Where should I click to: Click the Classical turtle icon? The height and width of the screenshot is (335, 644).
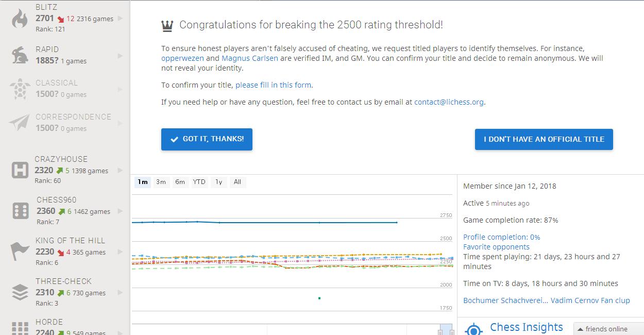click(x=20, y=89)
